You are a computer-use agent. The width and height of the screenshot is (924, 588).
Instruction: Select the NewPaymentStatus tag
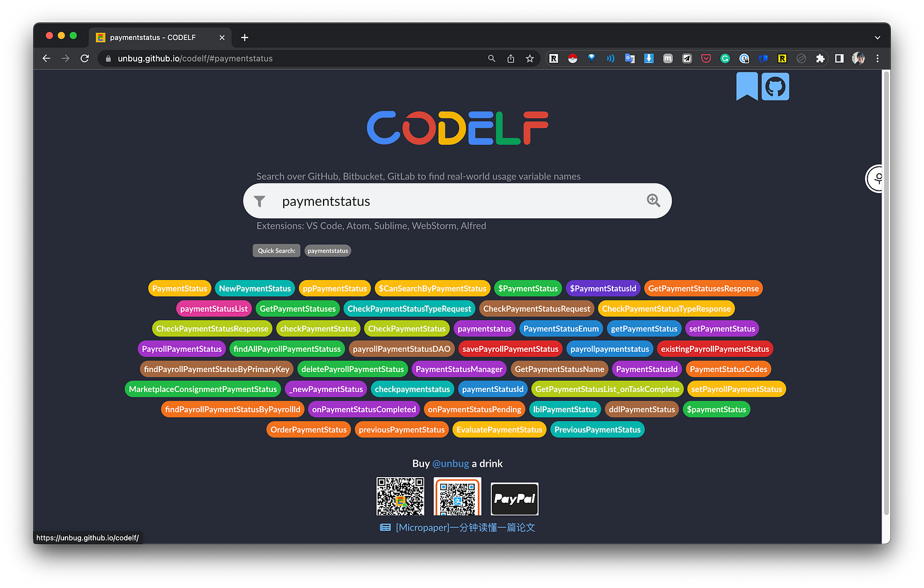coord(254,288)
